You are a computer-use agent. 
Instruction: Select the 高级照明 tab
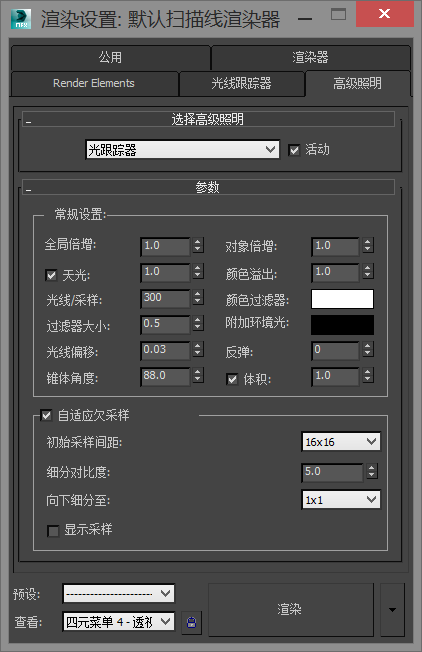358,83
